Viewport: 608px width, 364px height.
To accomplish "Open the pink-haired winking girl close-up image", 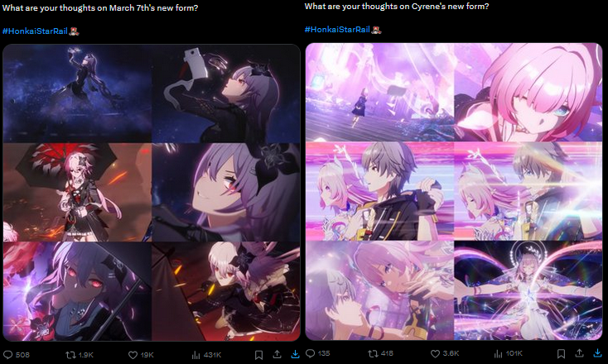I will tap(528, 92).
